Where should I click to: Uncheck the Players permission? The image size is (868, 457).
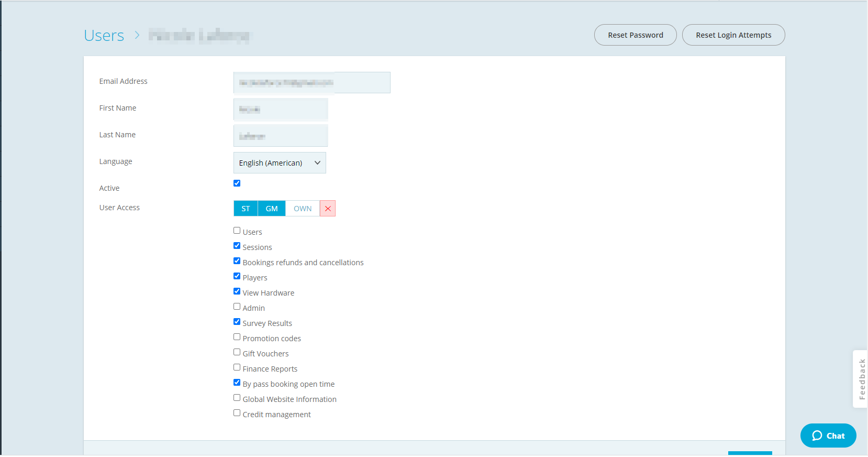tap(237, 276)
